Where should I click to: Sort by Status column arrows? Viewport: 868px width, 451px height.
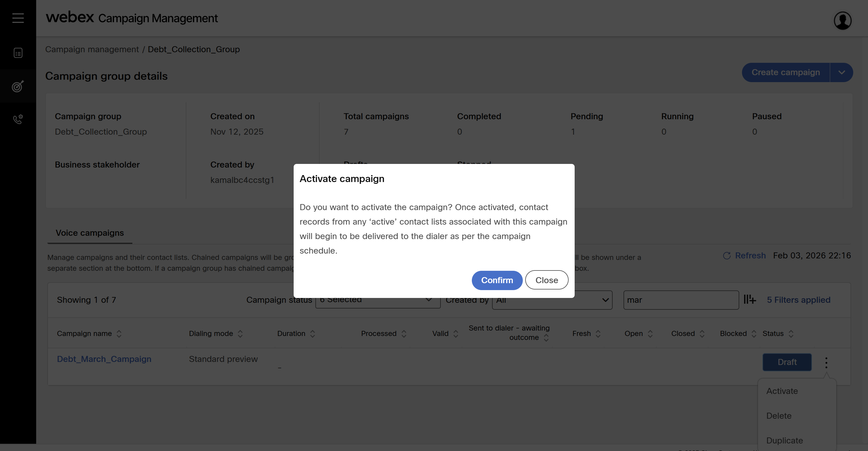[x=791, y=334]
